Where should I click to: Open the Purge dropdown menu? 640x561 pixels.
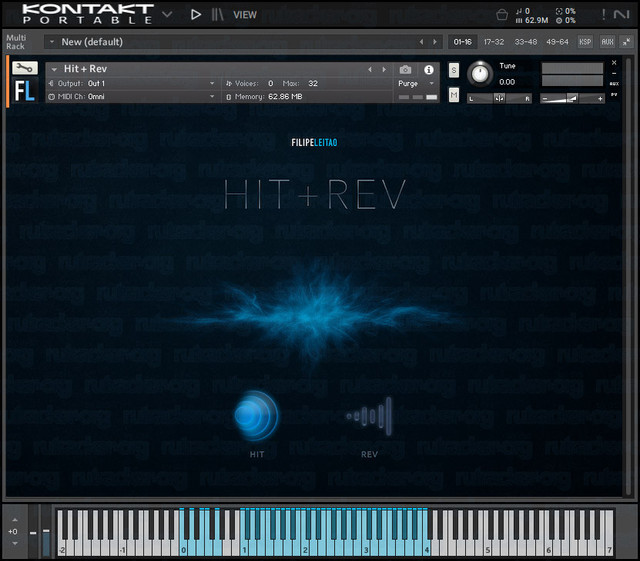[x=416, y=84]
